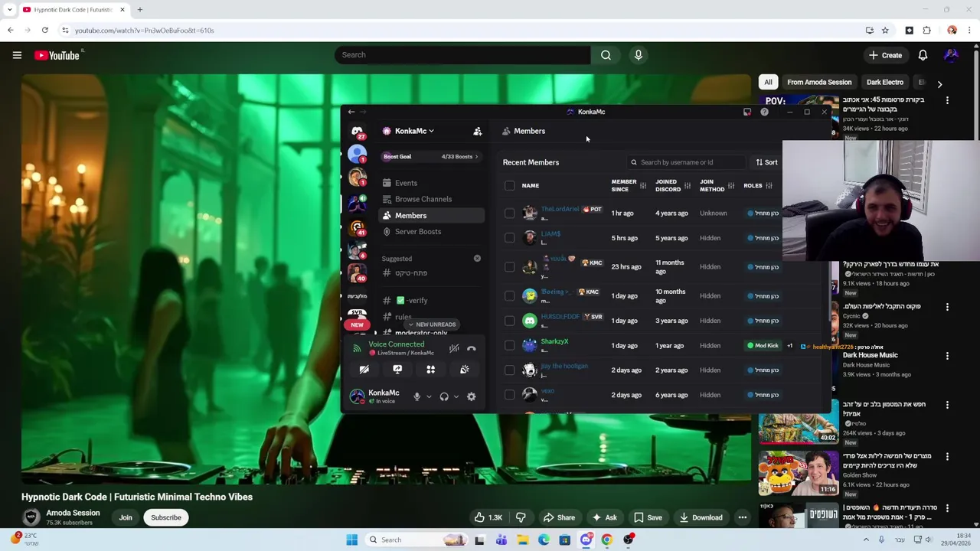This screenshot has height=551, width=980.
Task: Open the Sort dropdown for members
Action: [766, 162]
